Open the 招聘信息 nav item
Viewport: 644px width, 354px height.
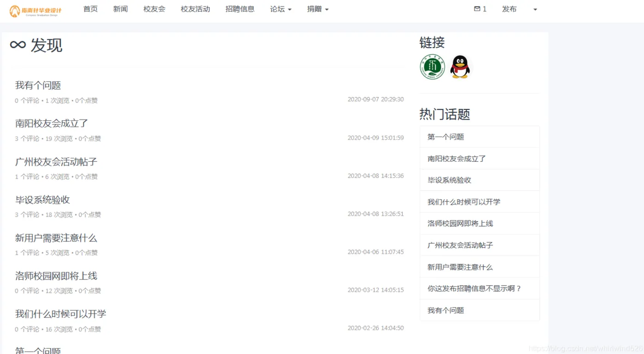point(240,9)
